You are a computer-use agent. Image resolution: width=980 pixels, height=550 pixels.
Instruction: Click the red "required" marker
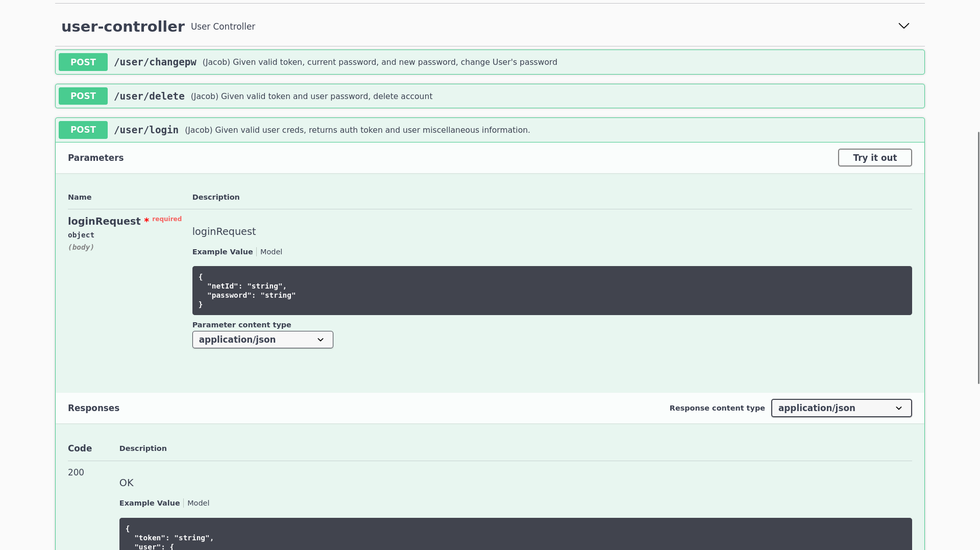coord(167,219)
